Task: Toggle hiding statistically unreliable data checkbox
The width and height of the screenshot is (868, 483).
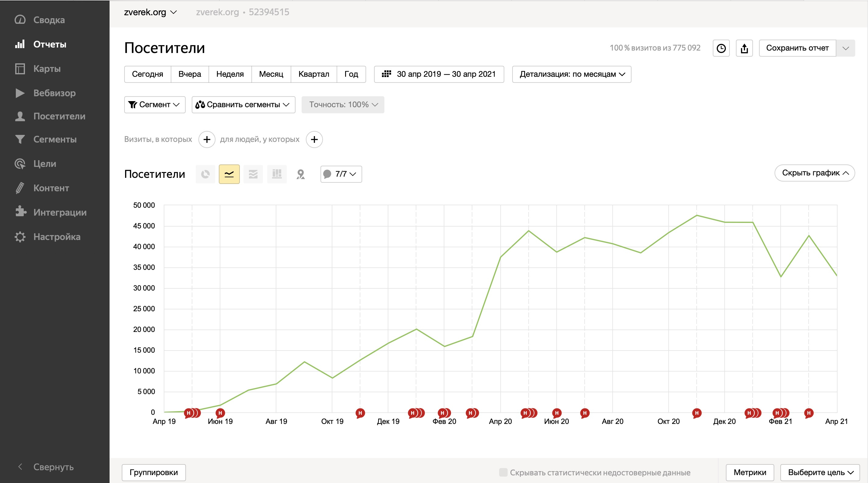Action: (x=503, y=472)
